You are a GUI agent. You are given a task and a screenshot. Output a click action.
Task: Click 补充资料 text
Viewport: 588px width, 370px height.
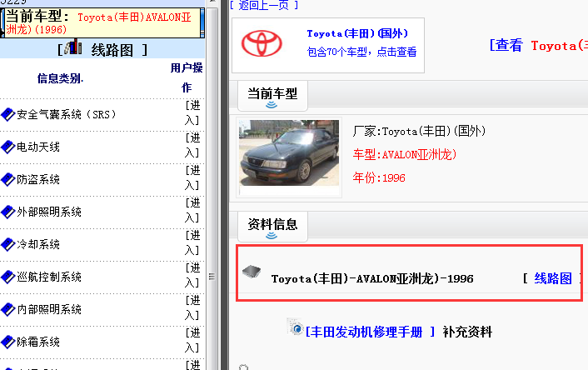point(467,332)
